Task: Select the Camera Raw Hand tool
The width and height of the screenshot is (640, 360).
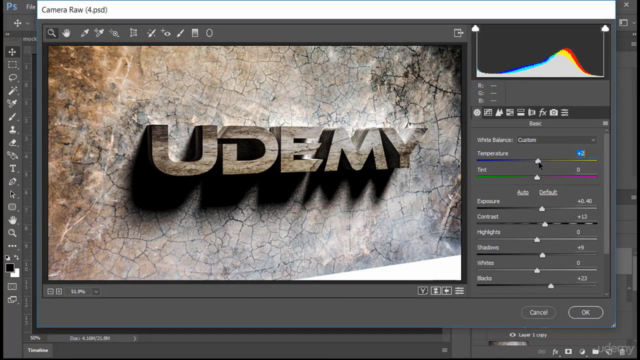Action: (x=66, y=33)
